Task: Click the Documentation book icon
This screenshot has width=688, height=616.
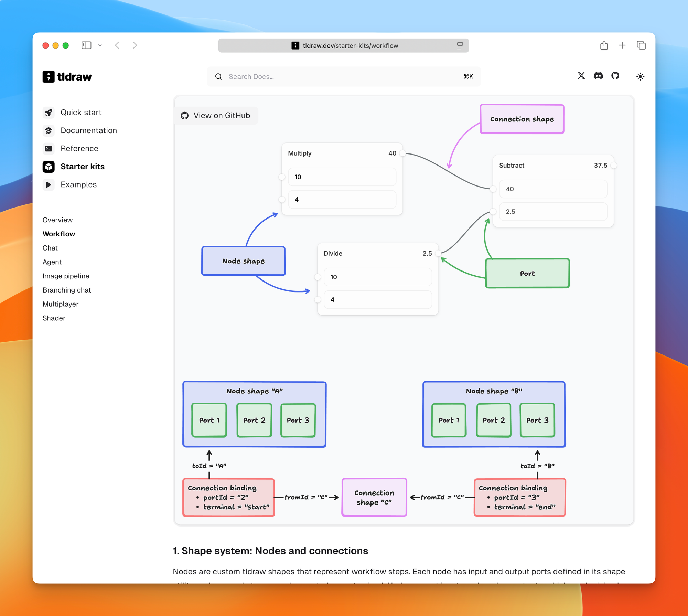Action: 49,130
